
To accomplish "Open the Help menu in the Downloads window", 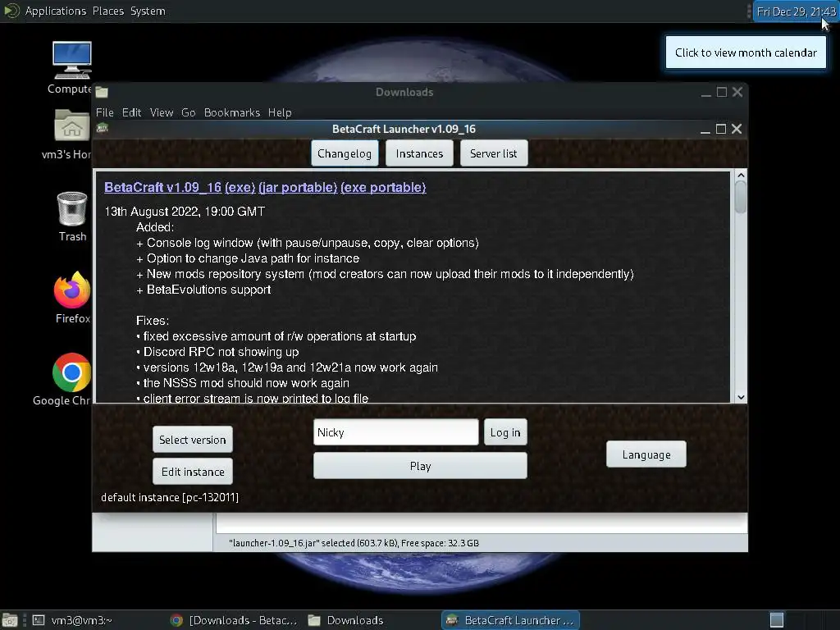I will 280,112.
